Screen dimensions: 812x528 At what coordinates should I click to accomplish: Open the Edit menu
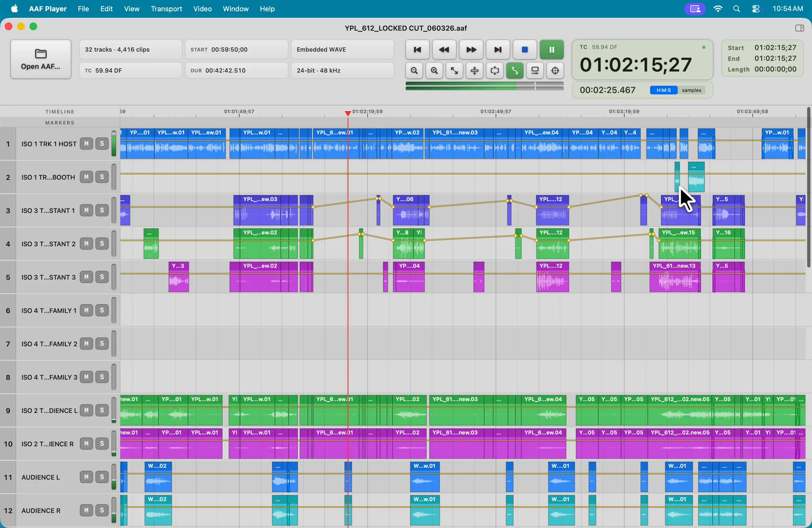pyautogui.click(x=107, y=9)
